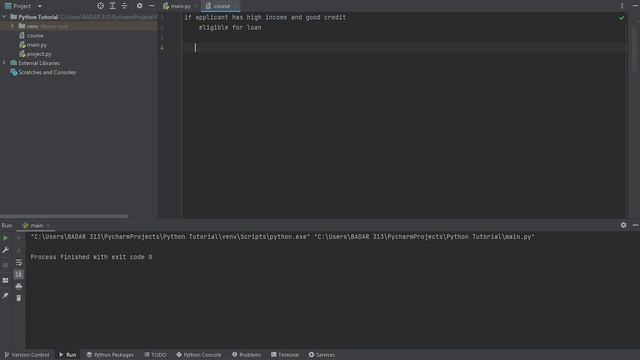This screenshot has width=640, height=360.
Task: Rerun main with the green play icon
Action: click(5, 238)
